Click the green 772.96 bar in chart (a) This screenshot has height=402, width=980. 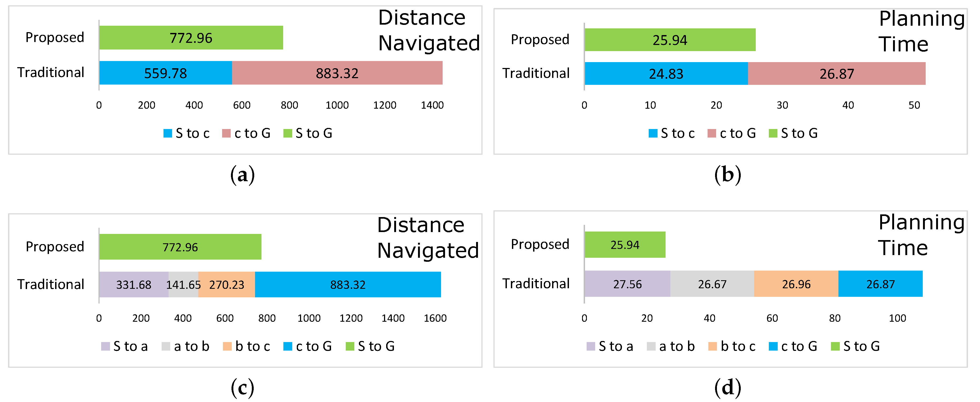point(191,38)
